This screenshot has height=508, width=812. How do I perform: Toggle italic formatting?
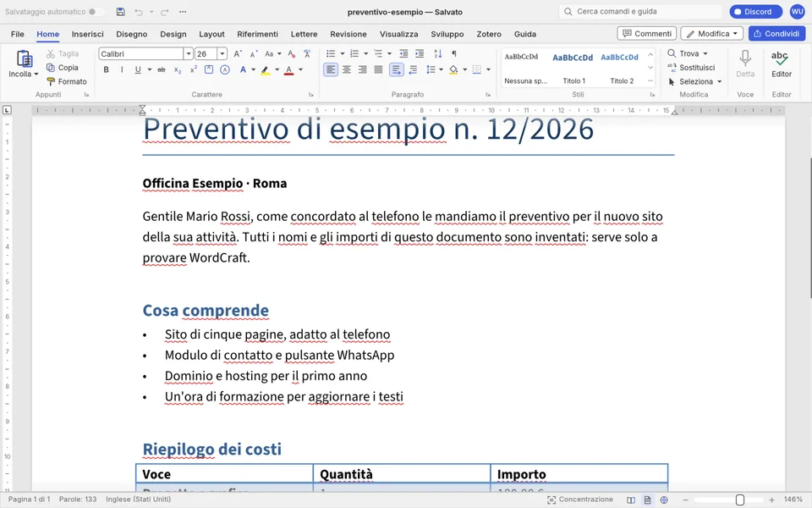(x=122, y=69)
